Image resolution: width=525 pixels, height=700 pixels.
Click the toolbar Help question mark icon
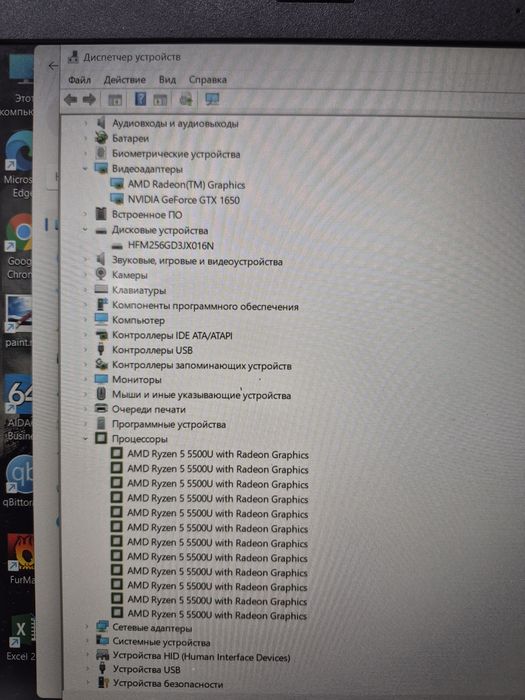(140, 99)
